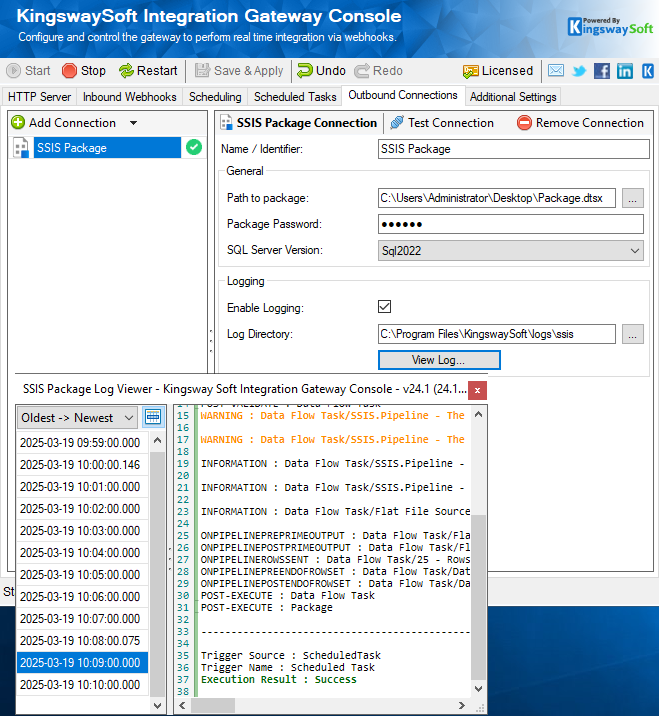Screen dimensions: 659x716
Task: Click the View Log button
Action: pos(438,359)
